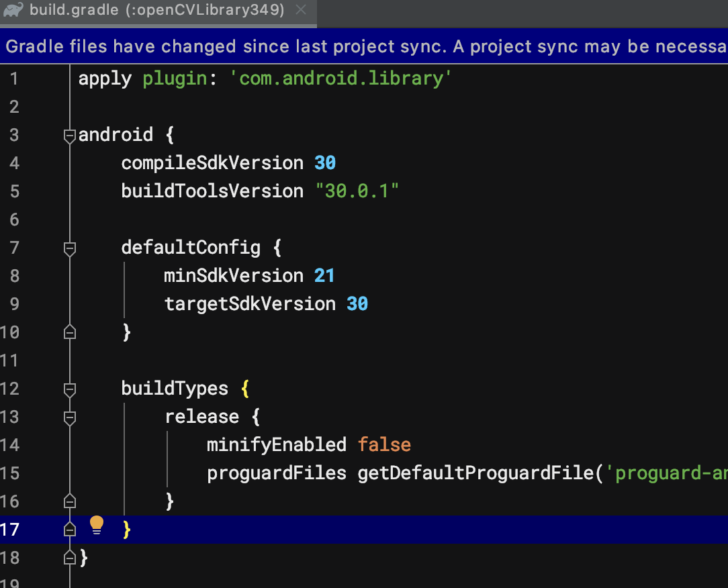The image size is (728, 588).
Task: Click the android keyword on line 3
Action: coord(116,135)
